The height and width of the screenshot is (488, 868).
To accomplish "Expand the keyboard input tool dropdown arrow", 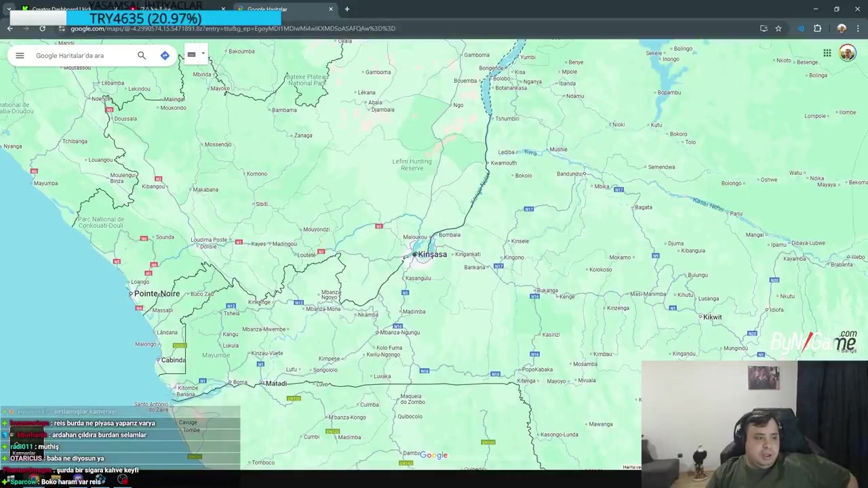I will click(203, 54).
